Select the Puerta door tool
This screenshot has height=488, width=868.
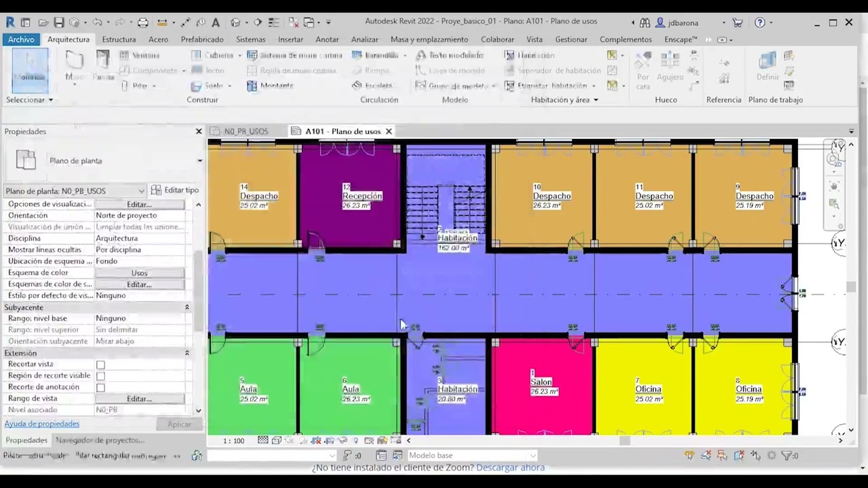coord(103,66)
